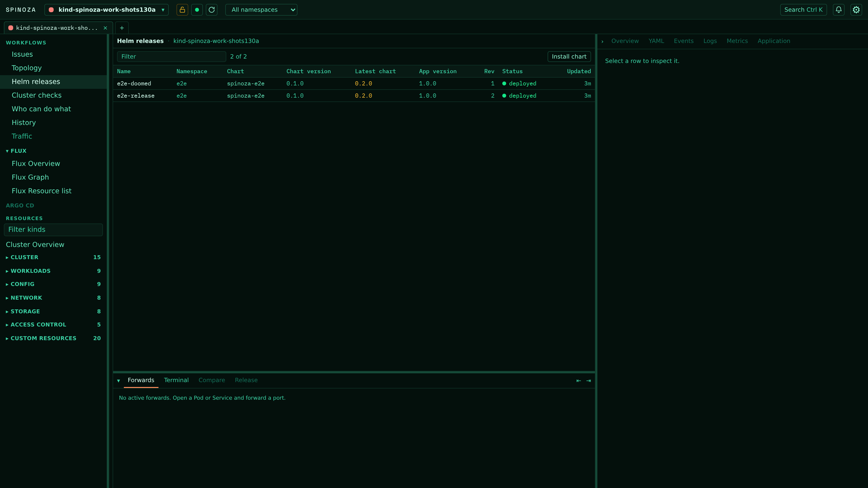Viewport: 868px width, 488px height.
Task: Select the Forwards bottom tab
Action: [x=141, y=380]
